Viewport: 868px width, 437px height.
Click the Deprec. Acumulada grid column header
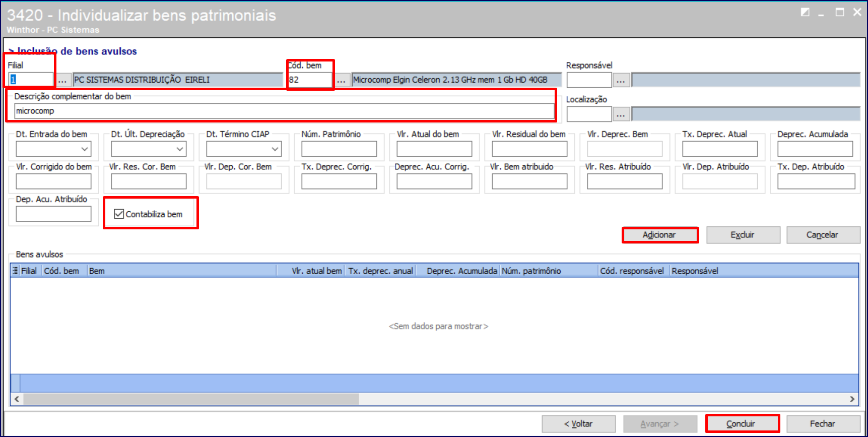click(457, 271)
